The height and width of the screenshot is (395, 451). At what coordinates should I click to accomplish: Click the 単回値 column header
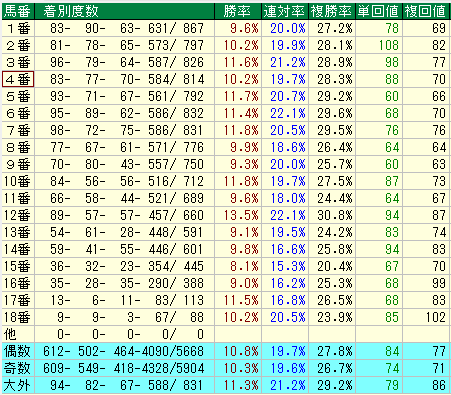pos(379,11)
